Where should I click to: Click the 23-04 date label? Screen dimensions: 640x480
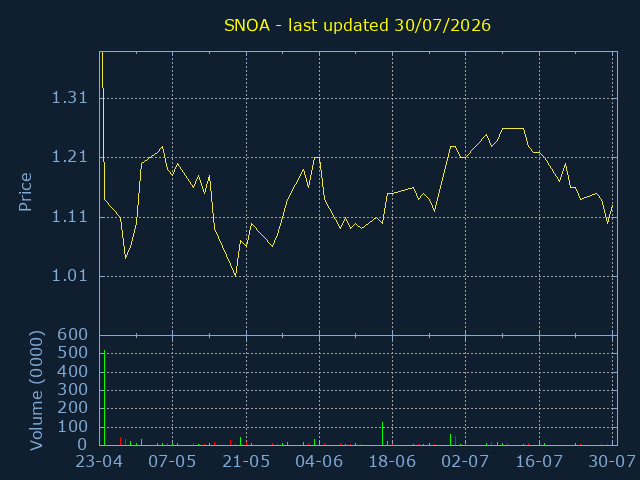coord(99,462)
